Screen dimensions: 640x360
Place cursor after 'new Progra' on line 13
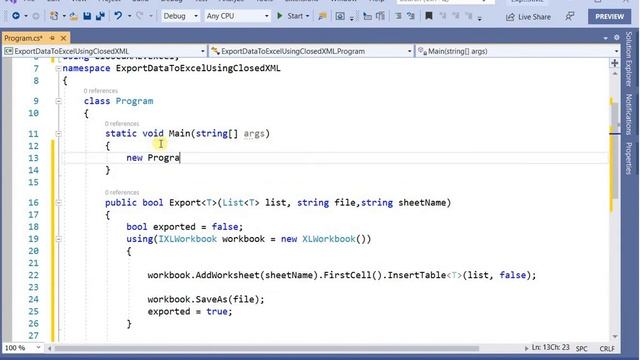click(x=180, y=158)
